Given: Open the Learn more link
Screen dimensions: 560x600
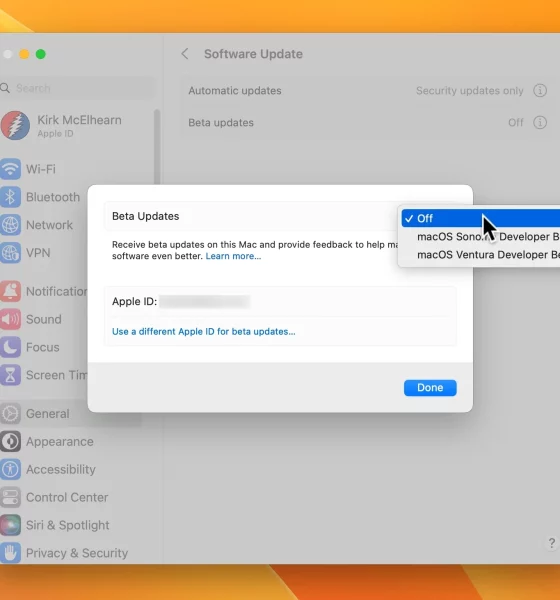Looking at the screenshot, I should 233,256.
